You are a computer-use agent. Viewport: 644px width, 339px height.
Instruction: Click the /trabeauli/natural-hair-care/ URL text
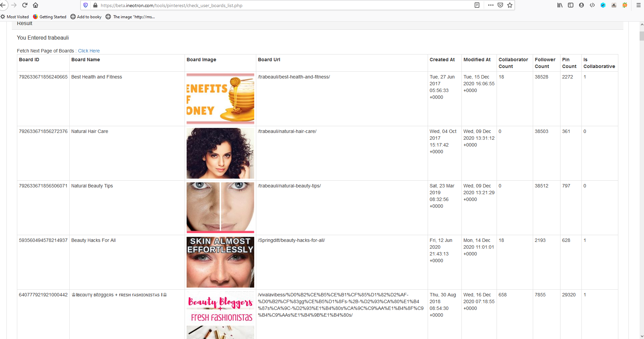click(287, 131)
